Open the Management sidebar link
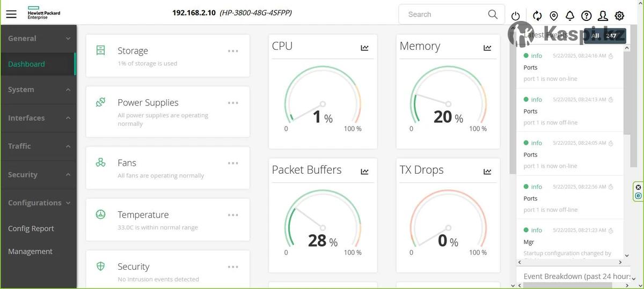 click(30, 251)
